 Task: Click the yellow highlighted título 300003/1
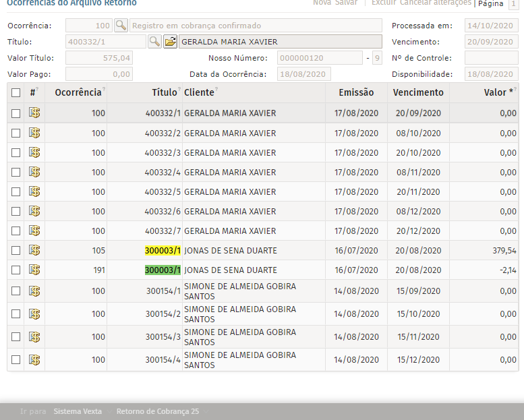click(163, 251)
